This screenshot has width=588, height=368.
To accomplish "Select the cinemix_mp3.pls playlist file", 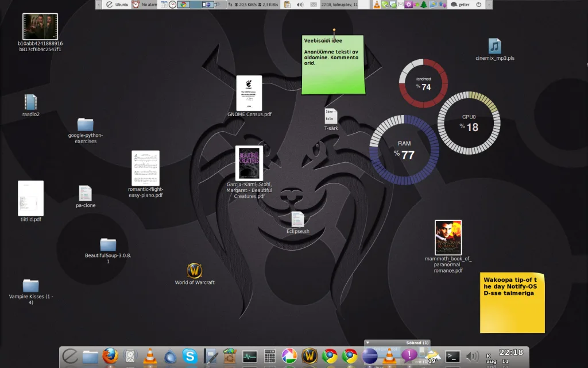I will pos(494,46).
